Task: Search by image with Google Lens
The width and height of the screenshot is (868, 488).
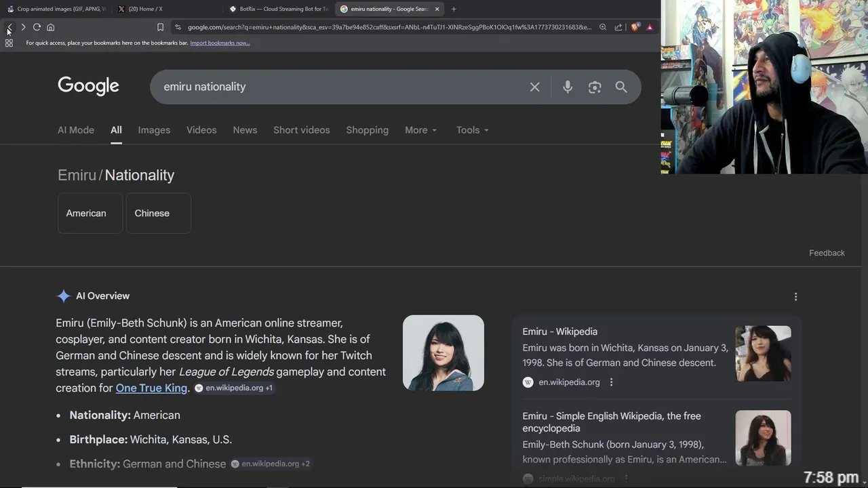Action: (x=595, y=87)
